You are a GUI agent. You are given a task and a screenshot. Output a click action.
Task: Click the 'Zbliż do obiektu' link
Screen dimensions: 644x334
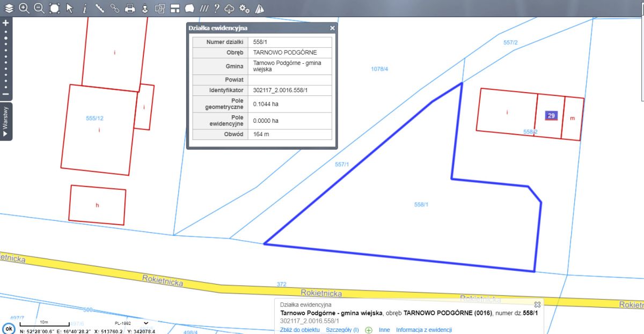(300, 330)
